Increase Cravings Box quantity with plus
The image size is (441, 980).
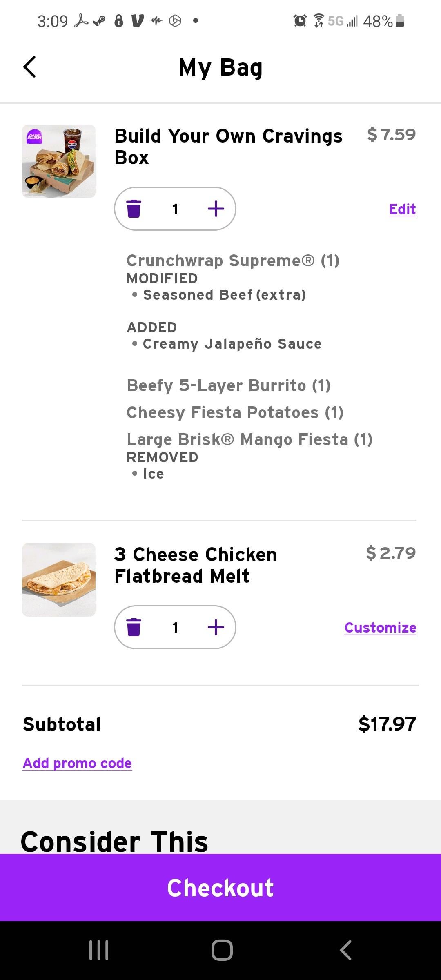216,209
